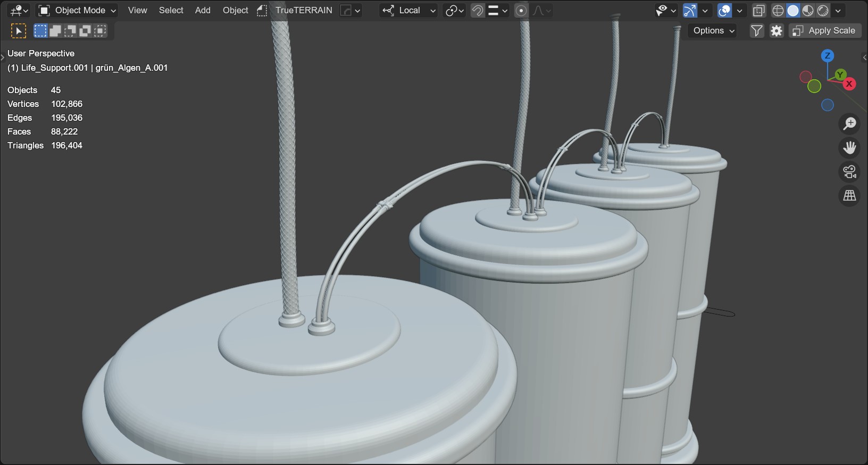Open the Select menu
This screenshot has height=465, width=868.
(171, 10)
